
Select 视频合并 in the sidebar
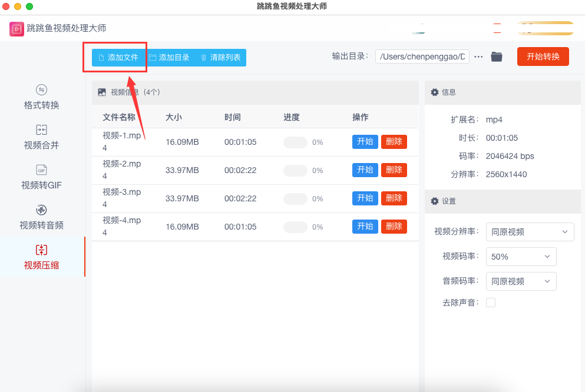[x=41, y=137]
